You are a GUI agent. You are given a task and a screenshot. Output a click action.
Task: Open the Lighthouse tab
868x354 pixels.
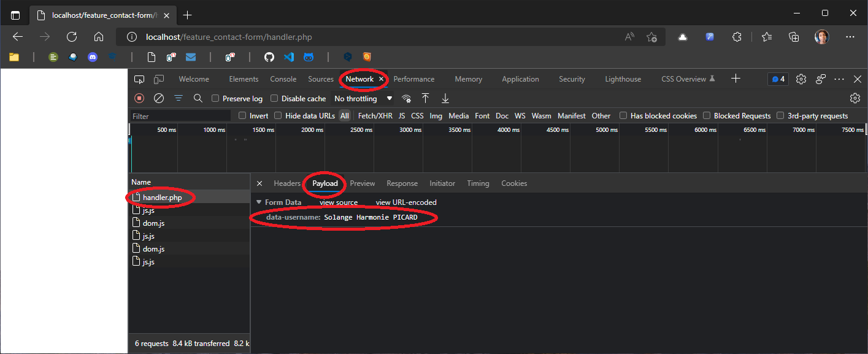[x=623, y=79]
